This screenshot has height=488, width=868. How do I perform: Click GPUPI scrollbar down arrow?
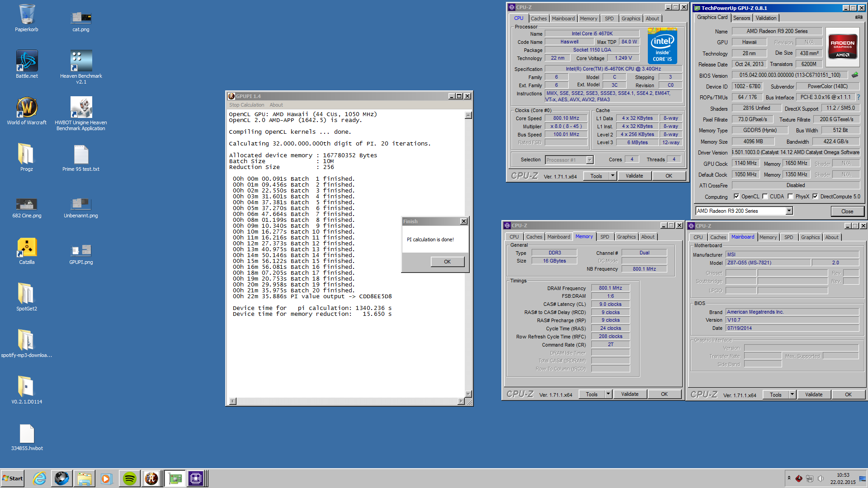pyautogui.click(x=468, y=394)
